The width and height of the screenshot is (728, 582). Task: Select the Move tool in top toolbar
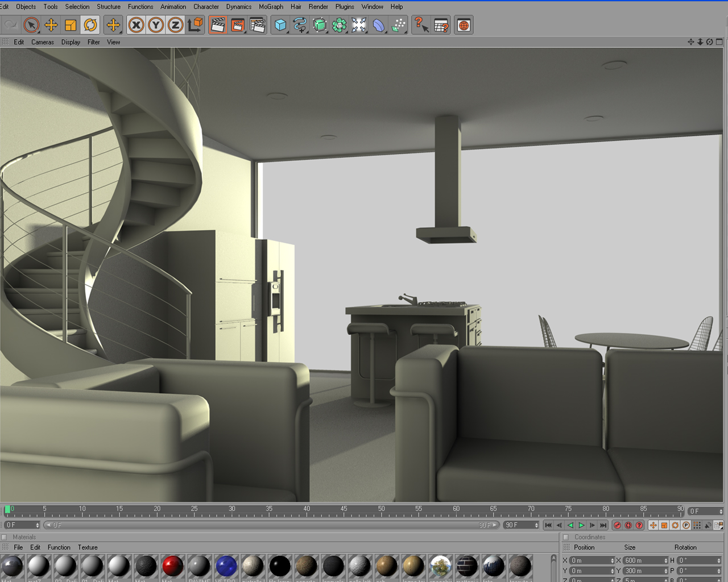tap(51, 25)
